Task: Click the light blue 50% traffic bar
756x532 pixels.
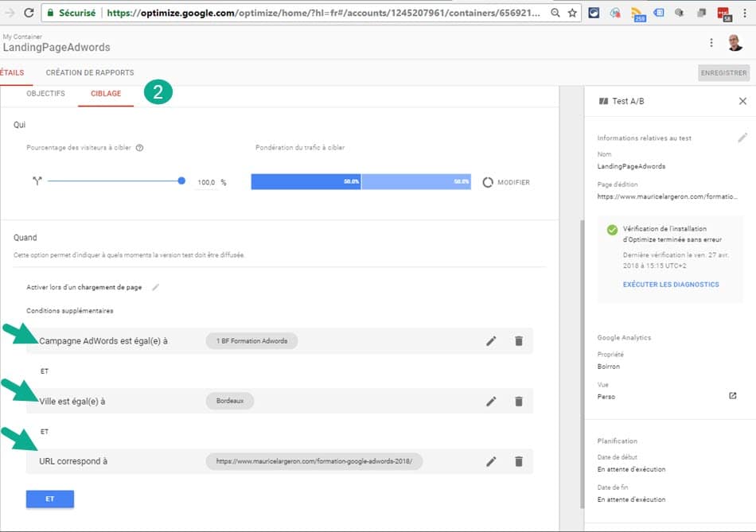Action: tap(416, 181)
